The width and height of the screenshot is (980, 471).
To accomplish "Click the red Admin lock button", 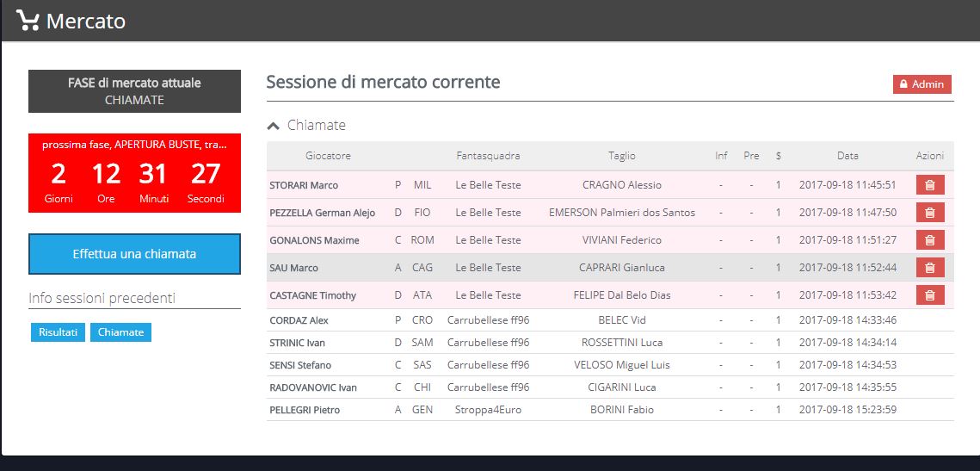I will coord(921,84).
